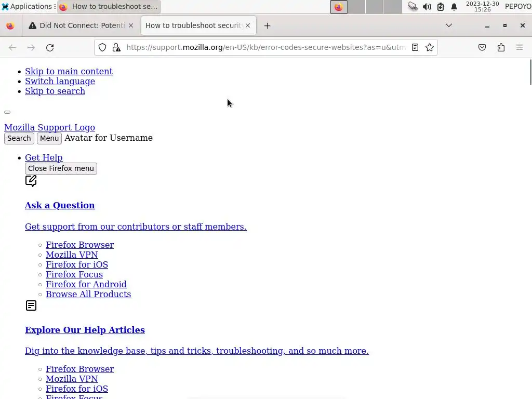
Task: Open 'Explore Our Help Articles' heading link
Action: [85, 330]
